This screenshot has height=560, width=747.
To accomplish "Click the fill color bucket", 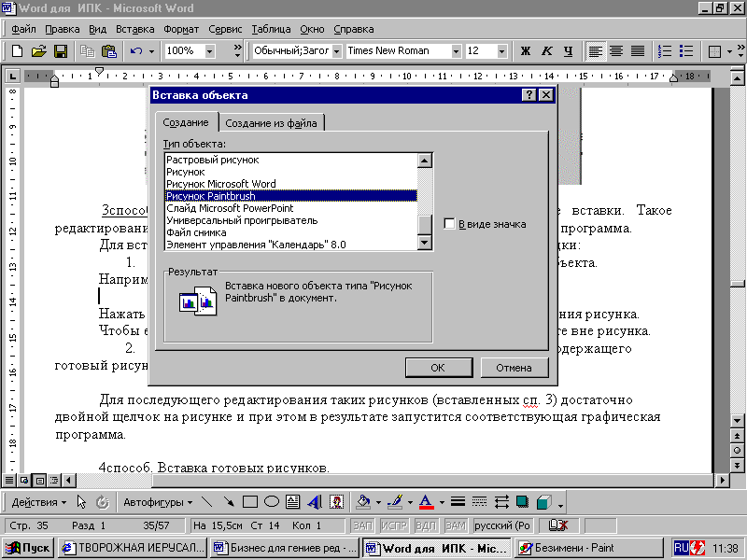I will 363,502.
